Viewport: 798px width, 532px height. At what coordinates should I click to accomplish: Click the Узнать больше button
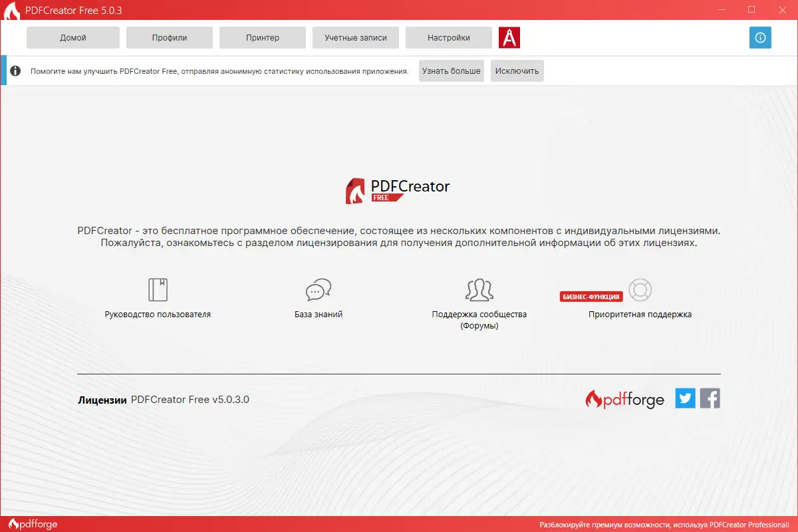(452, 70)
